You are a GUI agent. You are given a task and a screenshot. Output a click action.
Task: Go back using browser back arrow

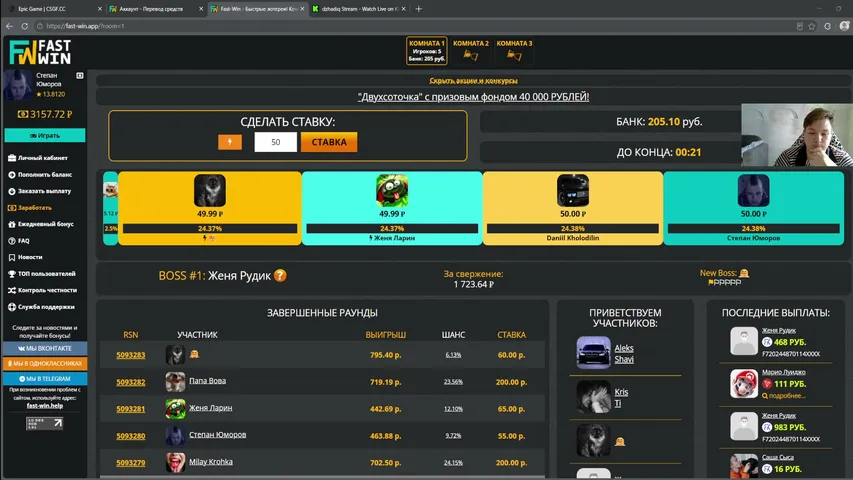click(9, 26)
